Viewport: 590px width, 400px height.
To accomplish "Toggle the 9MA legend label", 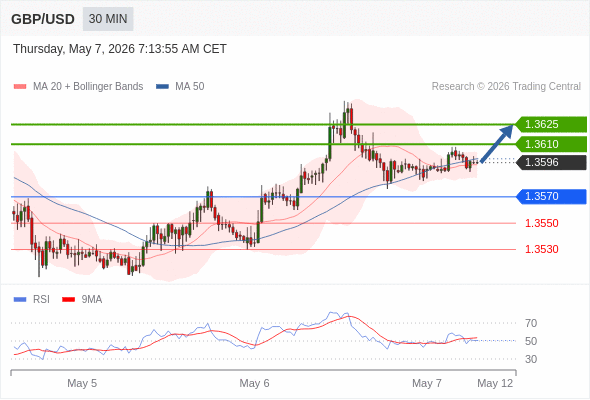I will (92, 300).
